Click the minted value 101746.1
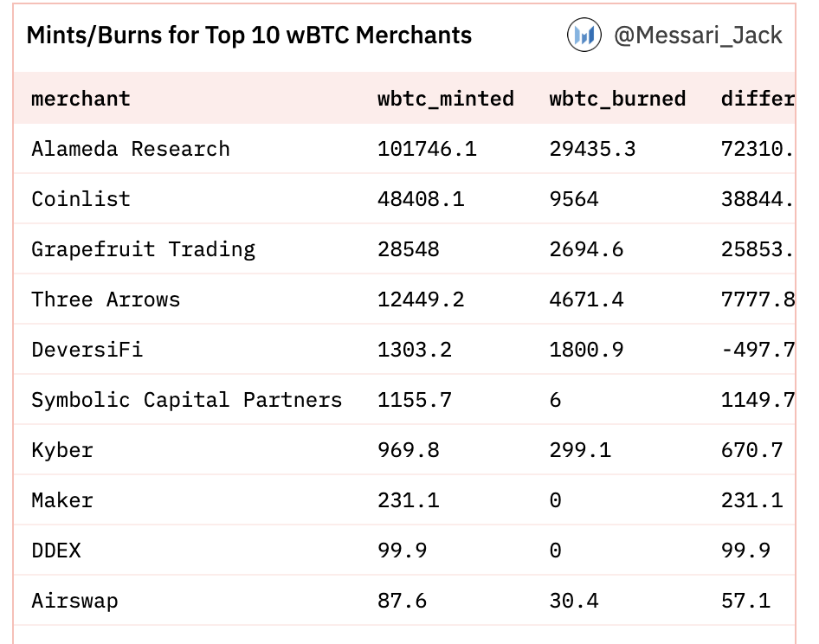This screenshot has height=644, width=819. (428, 149)
